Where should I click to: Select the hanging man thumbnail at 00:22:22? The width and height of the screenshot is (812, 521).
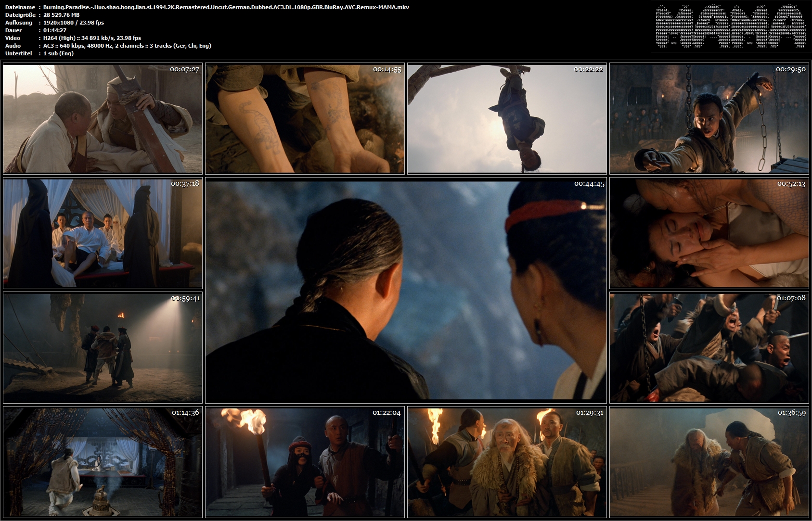click(507, 119)
